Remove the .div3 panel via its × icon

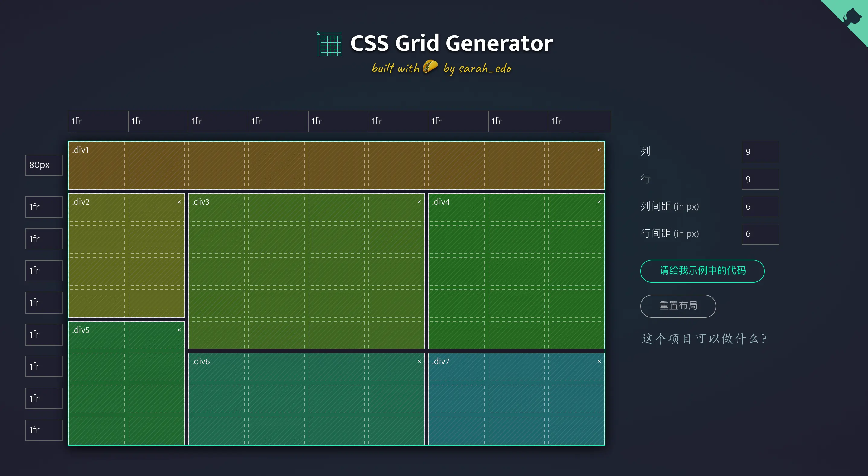pyautogui.click(x=419, y=202)
